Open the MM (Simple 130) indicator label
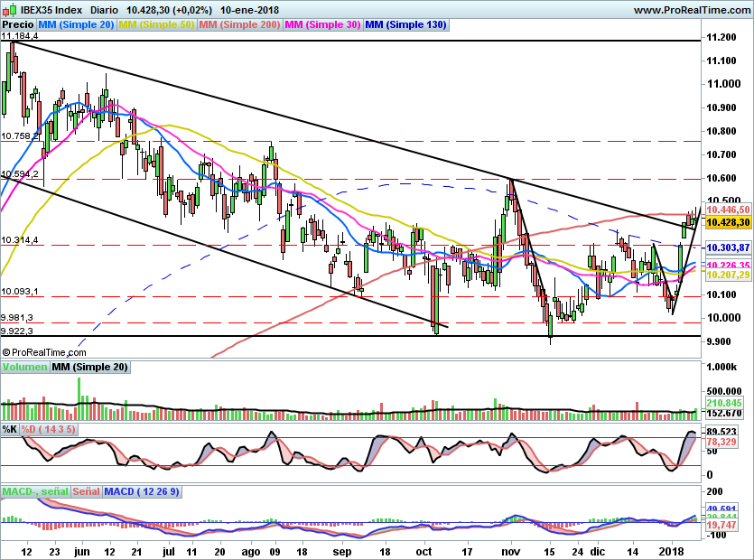 [x=405, y=25]
